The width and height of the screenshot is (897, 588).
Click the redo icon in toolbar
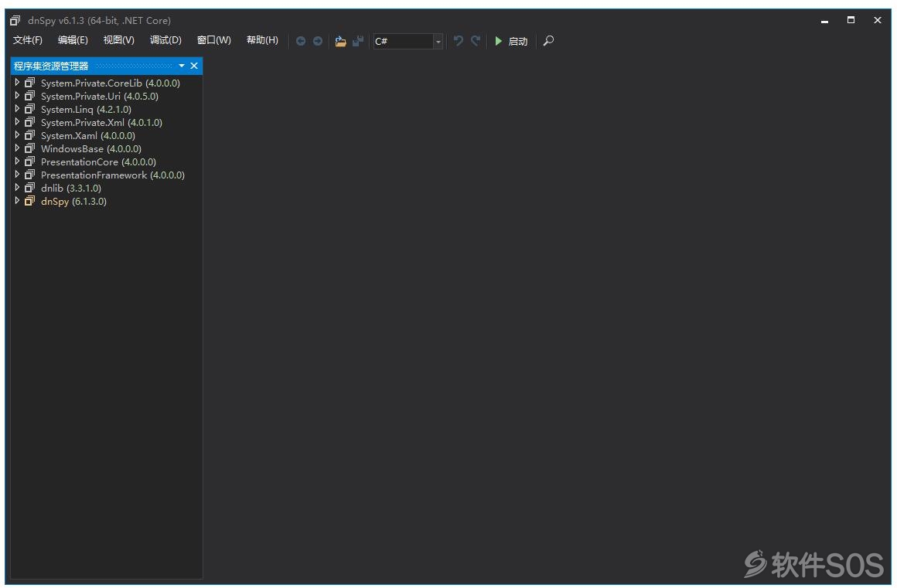click(x=476, y=41)
